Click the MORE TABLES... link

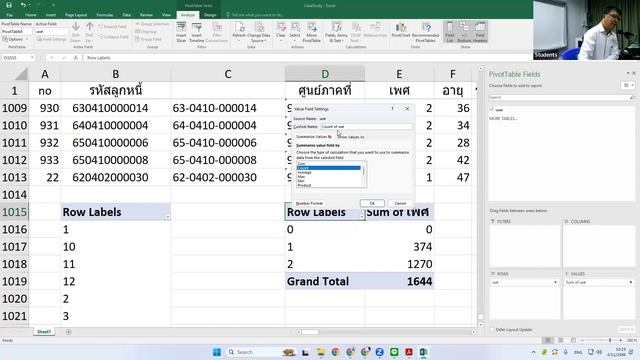[x=503, y=118]
